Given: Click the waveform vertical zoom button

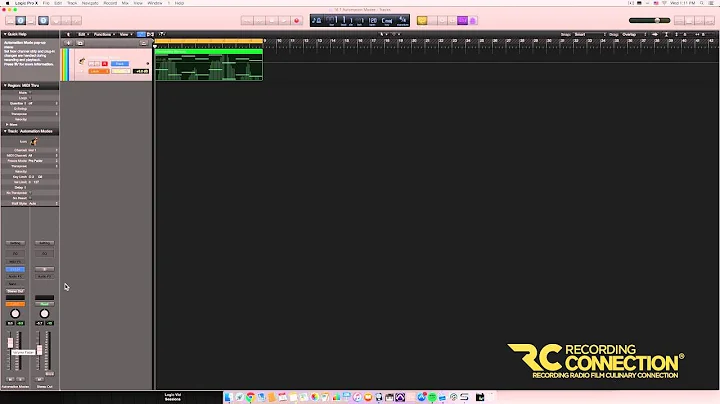Looking at the screenshot, I should point(655,34).
